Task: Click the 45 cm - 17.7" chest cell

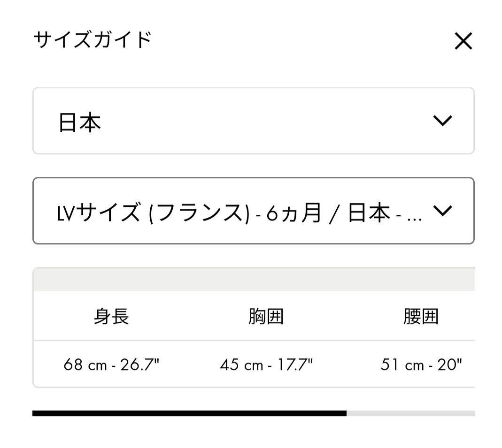Action: 266,364
